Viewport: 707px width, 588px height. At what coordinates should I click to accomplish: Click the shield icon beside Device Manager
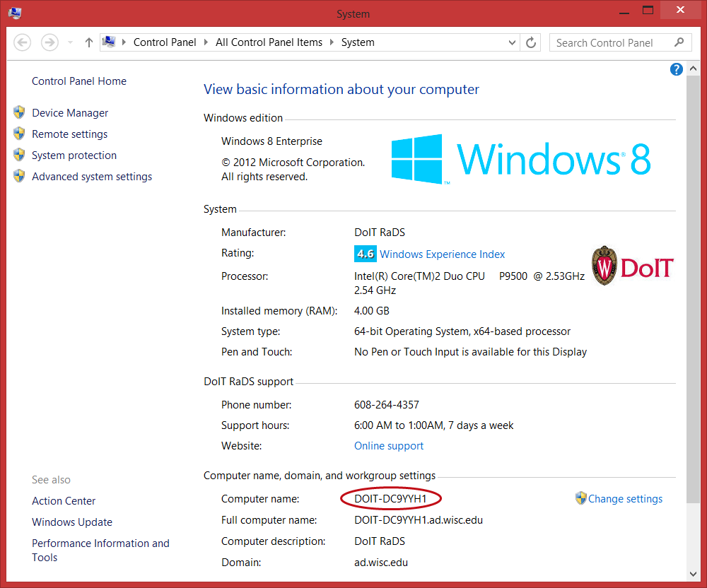(x=19, y=112)
